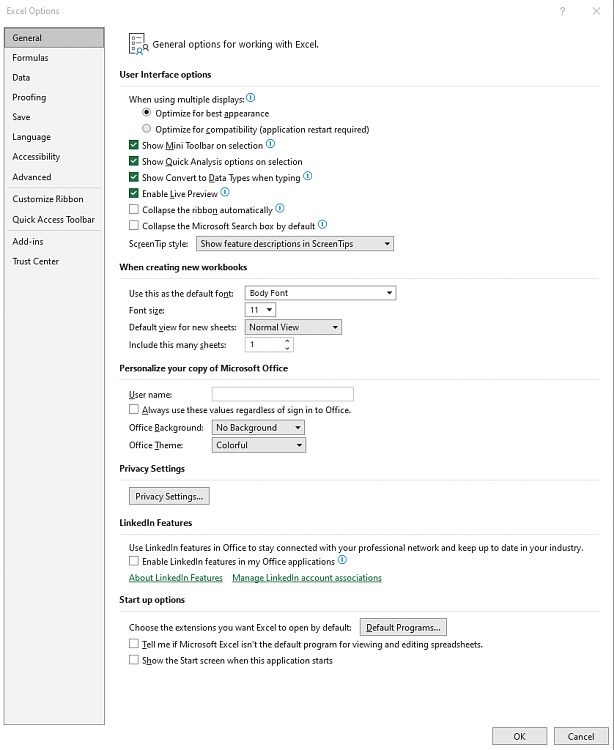Image resolution: width=614 pixels, height=750 pixels.
Task: Open the Customize Ribbon category
Action: (x=54, y=199)
